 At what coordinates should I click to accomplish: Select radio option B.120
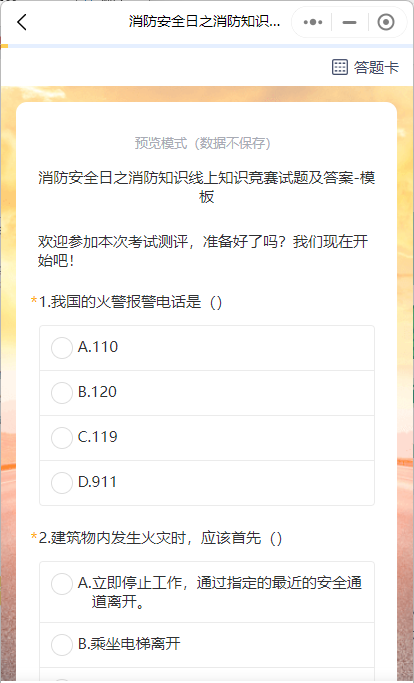tap(62, 393)
